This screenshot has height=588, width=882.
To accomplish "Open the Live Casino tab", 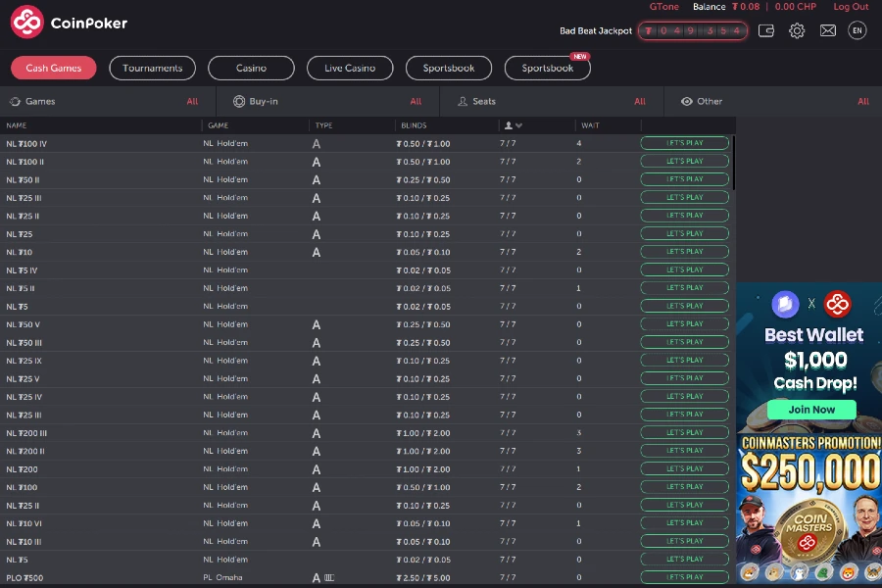I will pyautogui.click(x=350, y=68).
